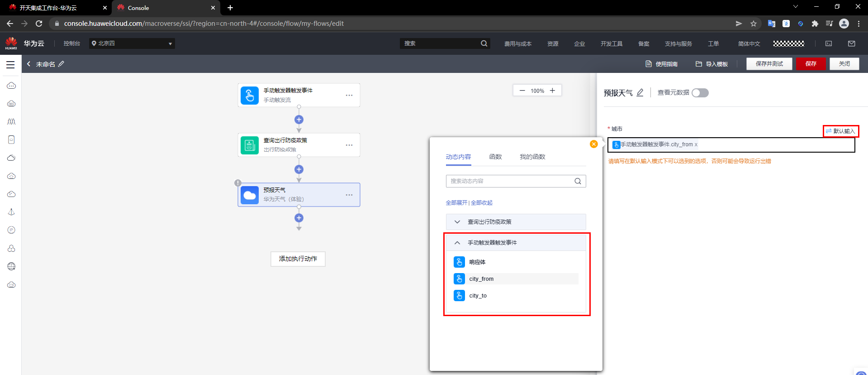Open the more options of 手动触发器触发事件 node
This screenshot has height=375, width=868.
349,95
